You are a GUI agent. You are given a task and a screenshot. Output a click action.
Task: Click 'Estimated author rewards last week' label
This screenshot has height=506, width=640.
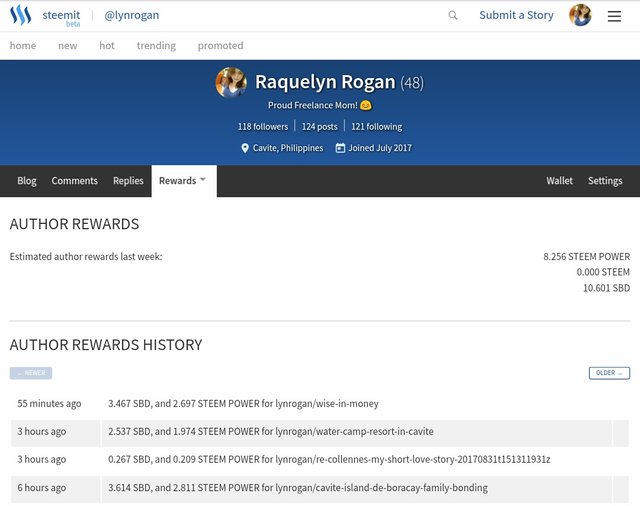[86, 257]
